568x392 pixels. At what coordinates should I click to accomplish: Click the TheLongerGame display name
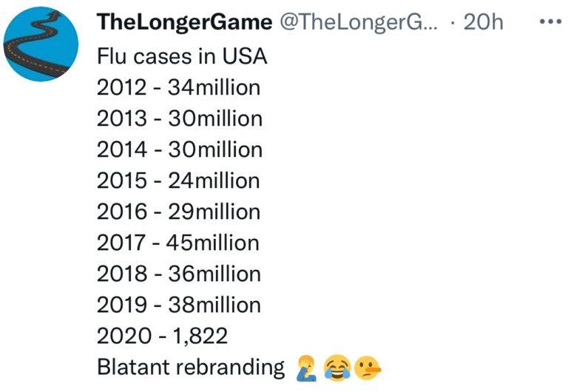click(x=184, y=23)
